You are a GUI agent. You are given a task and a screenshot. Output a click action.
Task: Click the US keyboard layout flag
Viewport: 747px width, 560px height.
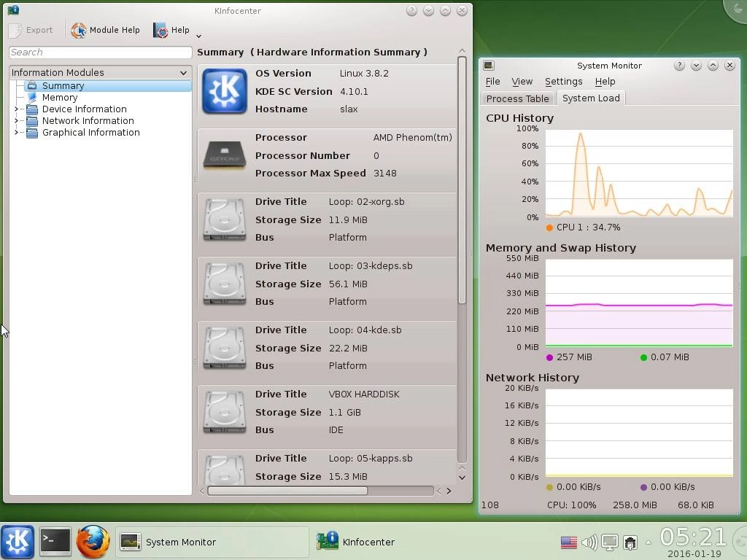tap(568, 542)
